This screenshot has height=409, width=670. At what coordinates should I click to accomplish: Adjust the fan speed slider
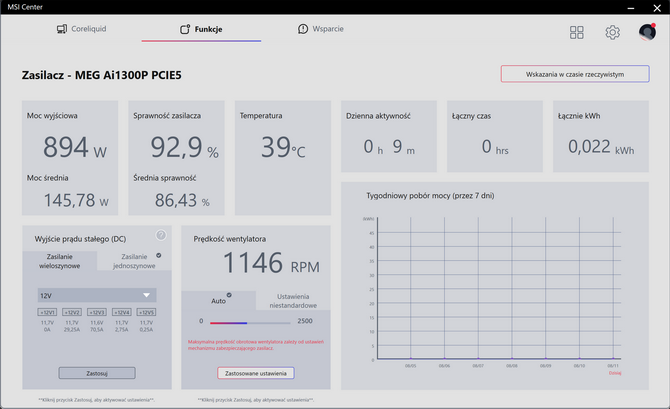pos(250,323)
